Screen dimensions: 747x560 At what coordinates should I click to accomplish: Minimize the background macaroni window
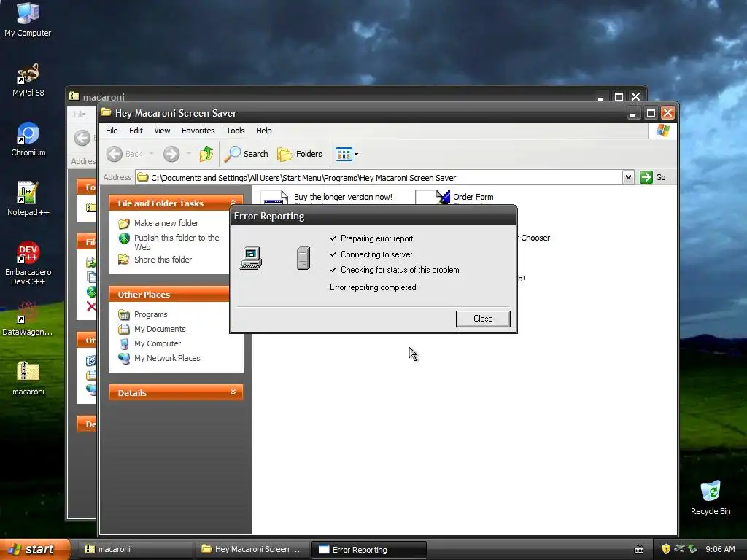(601, 97)
